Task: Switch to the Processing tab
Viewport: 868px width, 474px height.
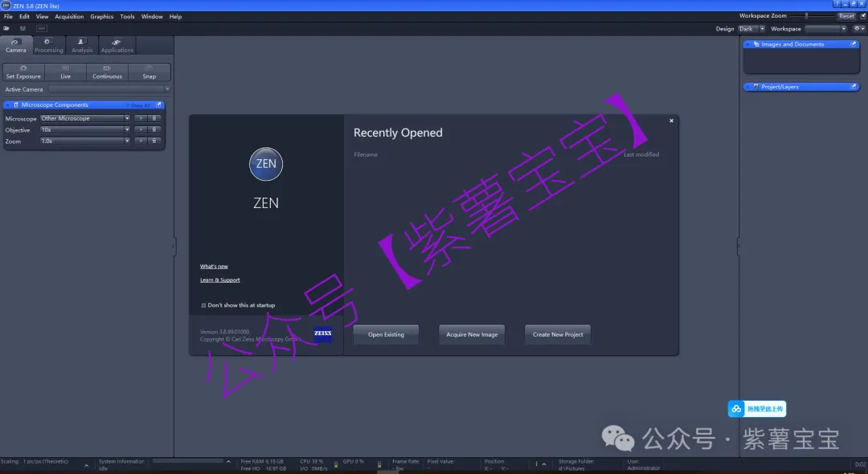Action: tap(48, 46)
